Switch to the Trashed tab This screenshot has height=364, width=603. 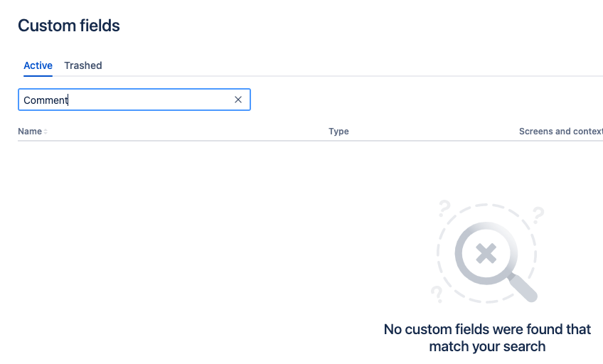point(83,65)
